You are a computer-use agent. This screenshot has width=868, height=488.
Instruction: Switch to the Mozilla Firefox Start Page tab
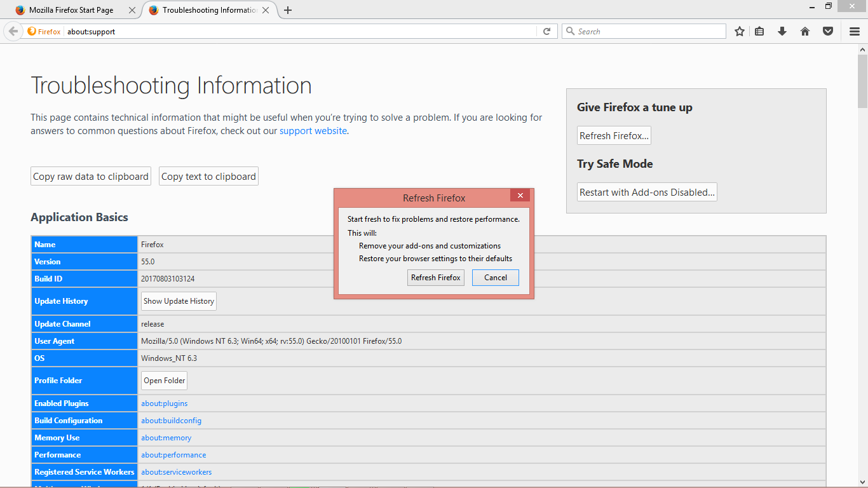click(x=75, y=10)
